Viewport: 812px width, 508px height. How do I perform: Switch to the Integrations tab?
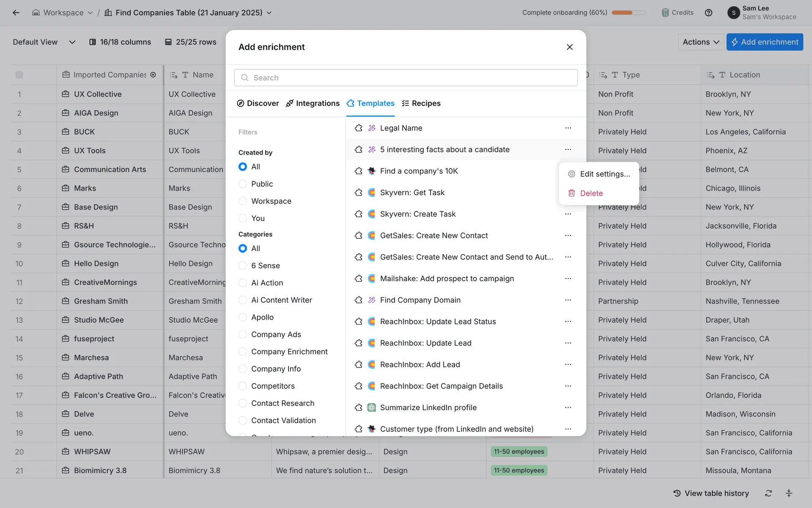click(313, 103)
